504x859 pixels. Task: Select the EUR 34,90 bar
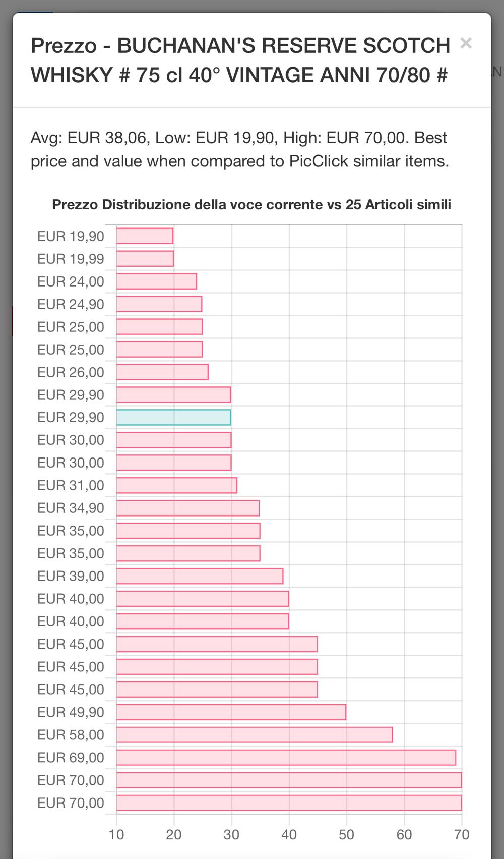187,508
